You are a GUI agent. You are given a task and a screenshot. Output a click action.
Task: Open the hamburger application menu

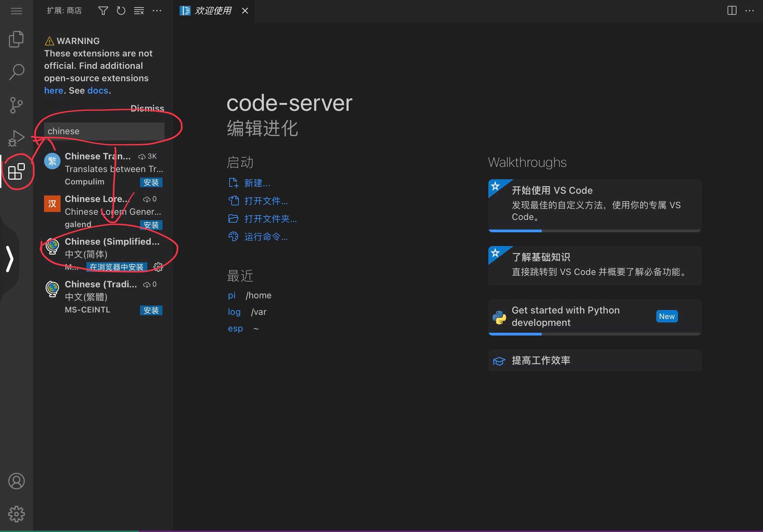click(17, 11)
